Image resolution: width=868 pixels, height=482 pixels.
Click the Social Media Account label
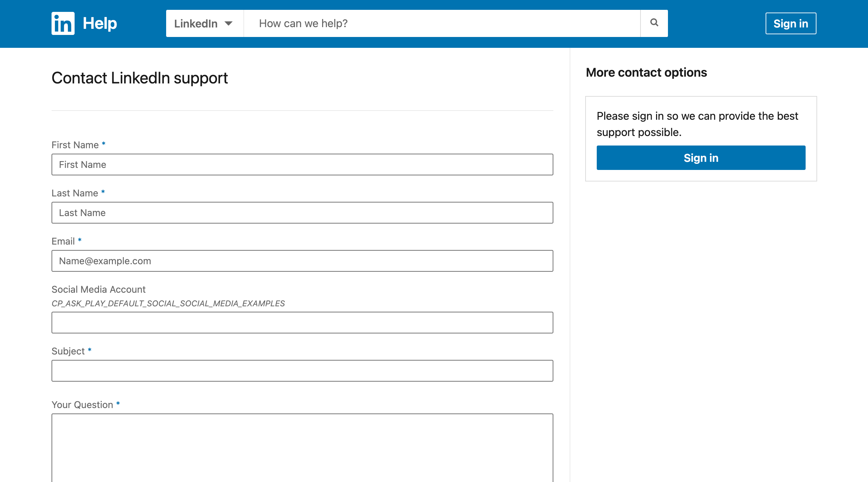pyautogui.click(x=98, y=289)
